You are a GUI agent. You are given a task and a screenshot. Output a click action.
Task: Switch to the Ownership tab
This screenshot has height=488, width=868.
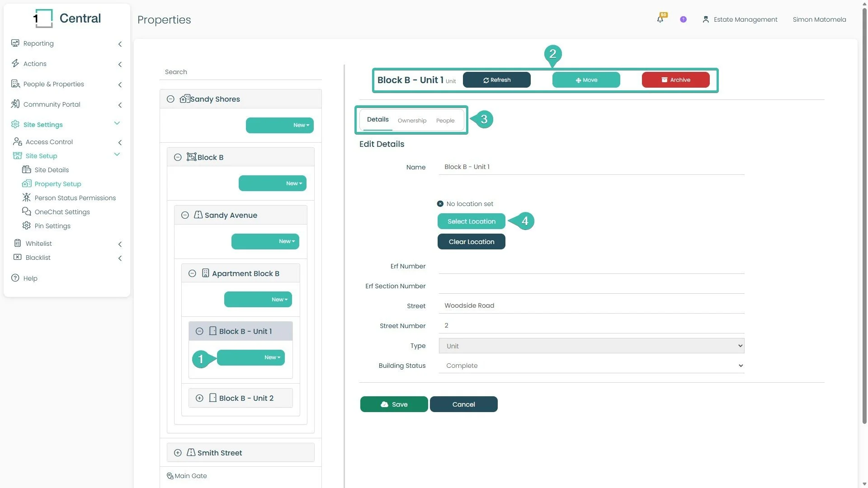[x=412, y=121]
